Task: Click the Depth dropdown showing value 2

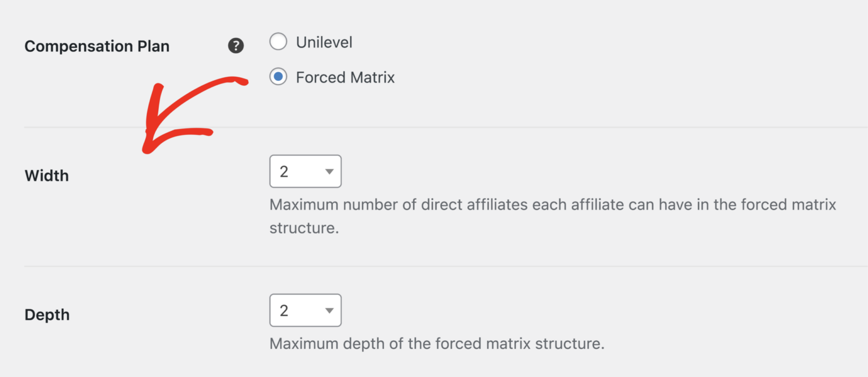Action: 305,310
